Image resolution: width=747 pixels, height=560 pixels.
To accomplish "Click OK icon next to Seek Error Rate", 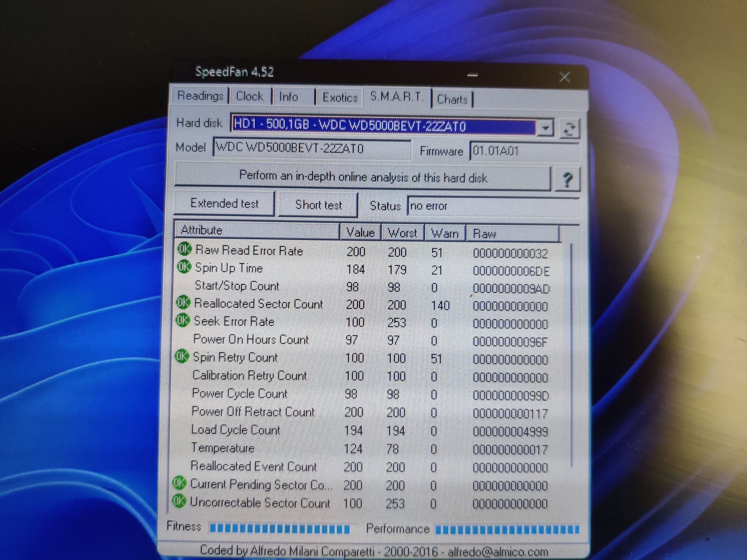I will (182, 320).
